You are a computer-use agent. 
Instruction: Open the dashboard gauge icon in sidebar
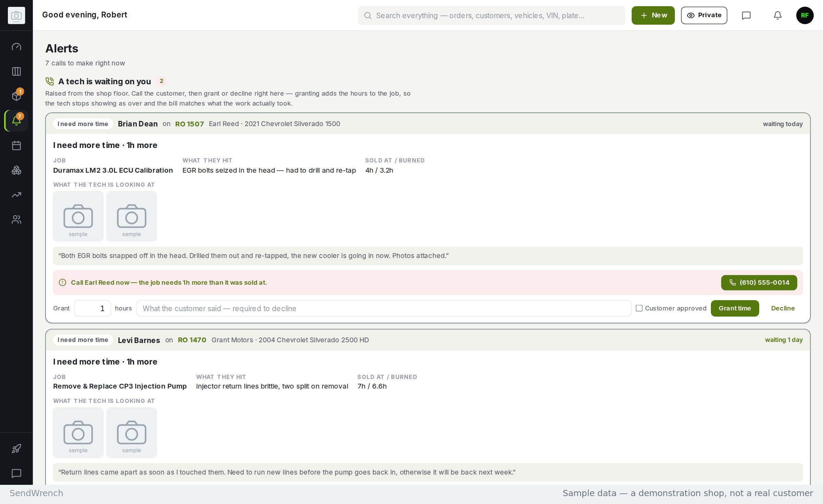pos(16,47)
